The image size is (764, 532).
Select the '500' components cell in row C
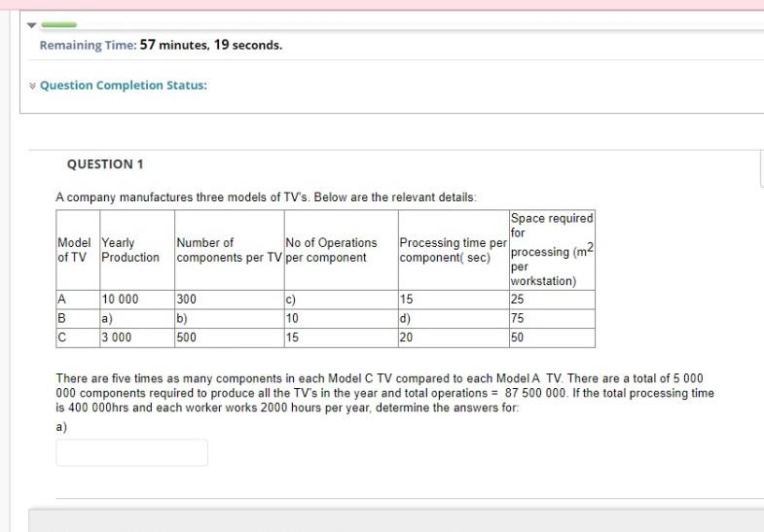tap(230, 337)
